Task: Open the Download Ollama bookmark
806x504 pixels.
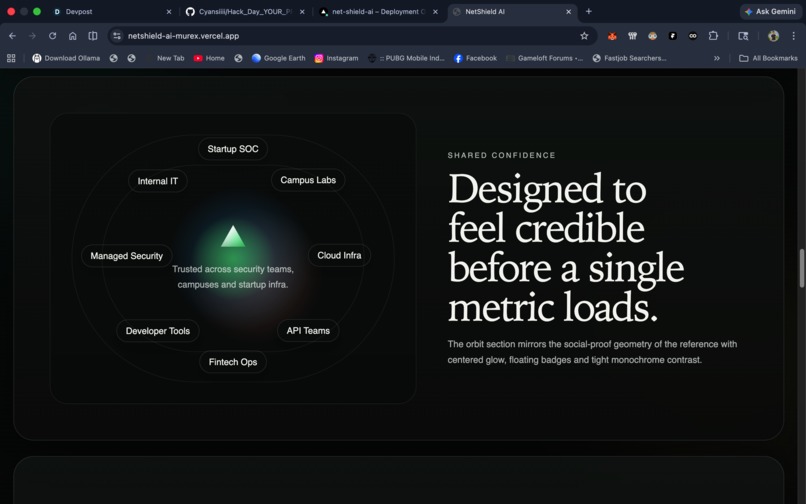Action: [x=66, y=58]
